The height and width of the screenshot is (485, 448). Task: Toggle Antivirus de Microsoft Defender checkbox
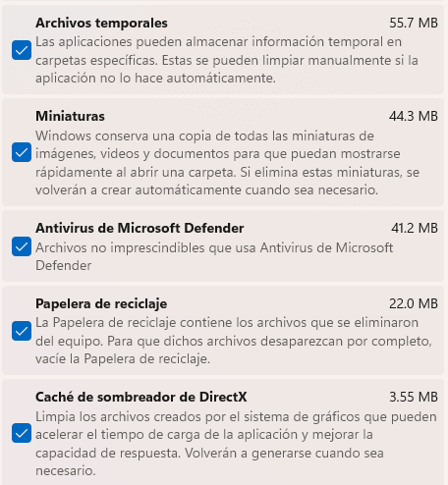22,246
